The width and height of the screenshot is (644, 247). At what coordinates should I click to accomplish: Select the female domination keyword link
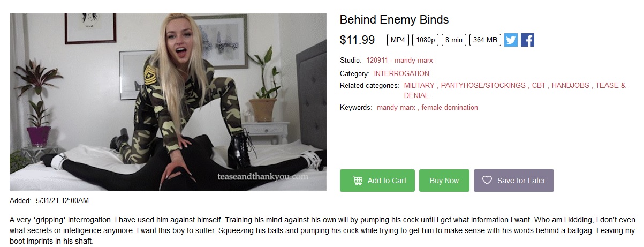tap(450, 107)
